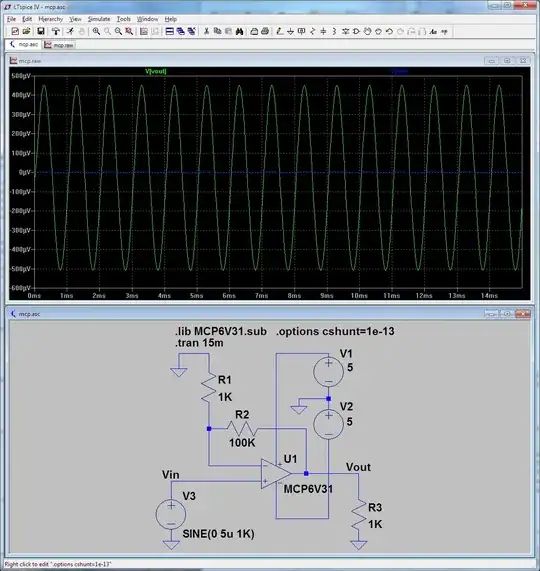Switch to the mcp.raw tab
The width and height of the screenshot is (540, 571).
point(59,45)
